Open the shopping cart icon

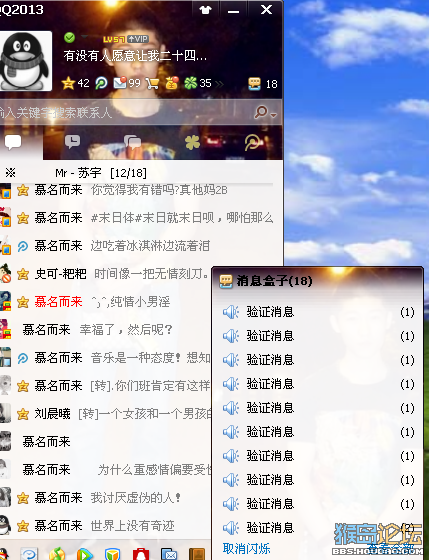tap(153, 83)
